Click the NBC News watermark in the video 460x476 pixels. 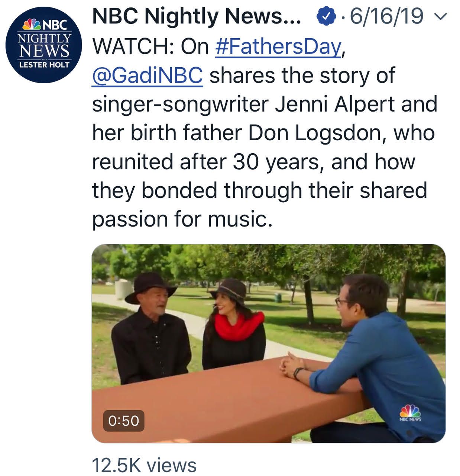tap(410, 413)
